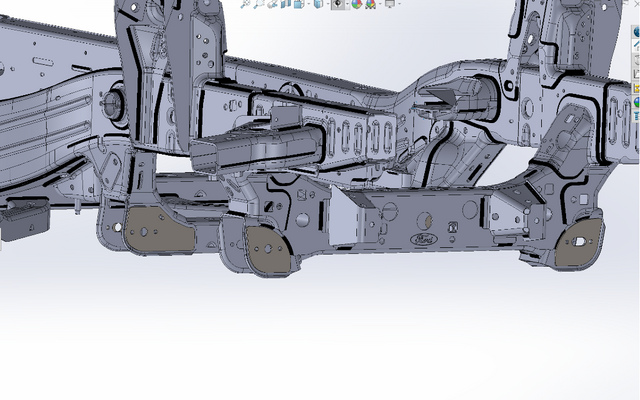Click the Display Style cube icon

(318, 4)
